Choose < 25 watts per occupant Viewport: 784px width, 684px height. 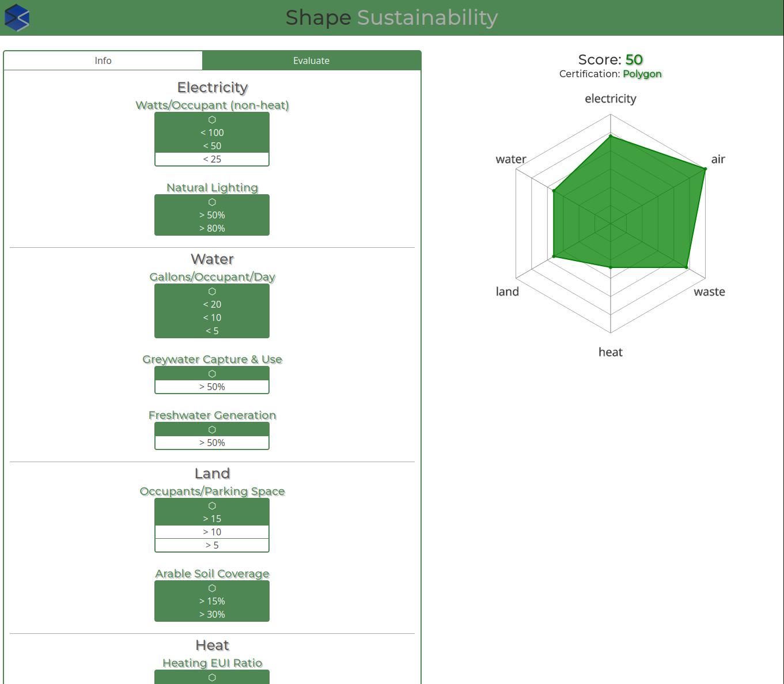[x=212, y=159]
